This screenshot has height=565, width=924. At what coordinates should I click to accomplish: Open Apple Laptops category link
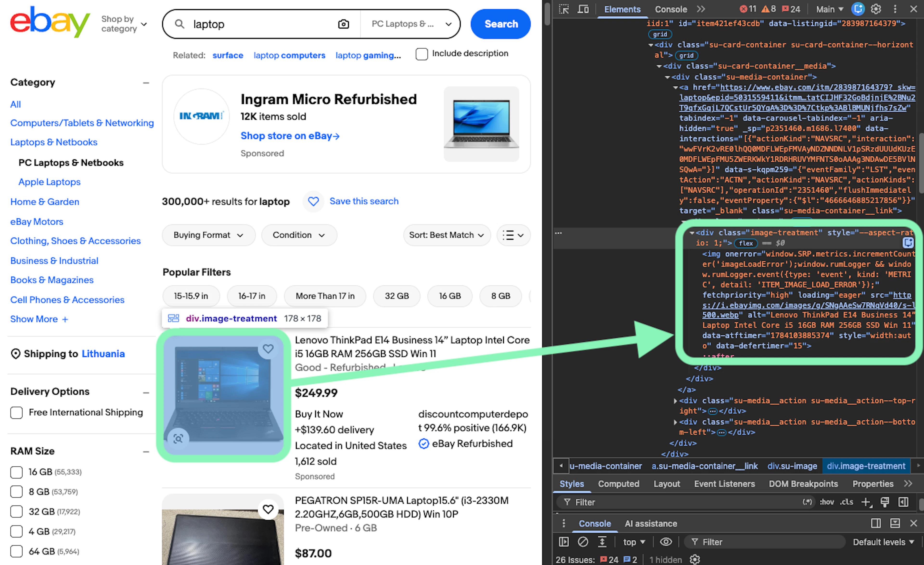(x=50, y=182)
